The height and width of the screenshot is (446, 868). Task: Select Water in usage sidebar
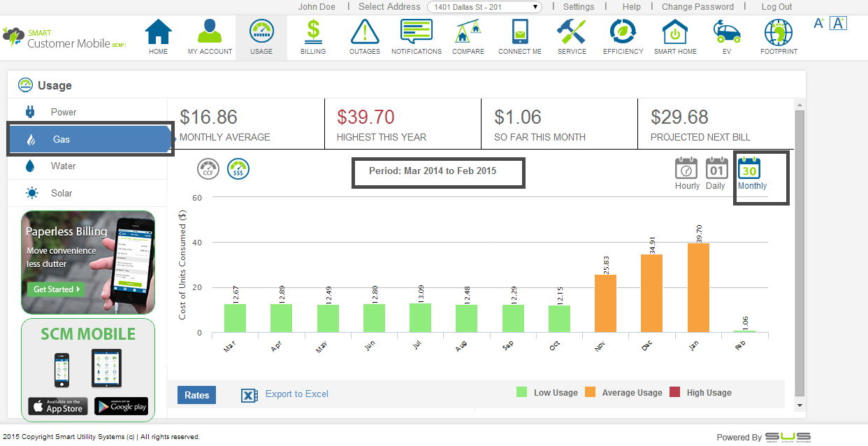[63, 166]
